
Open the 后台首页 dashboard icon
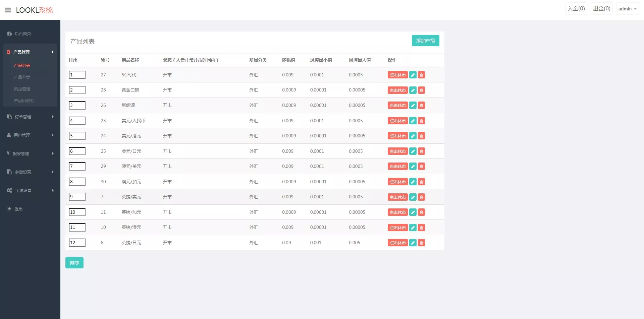coord(9,34)
